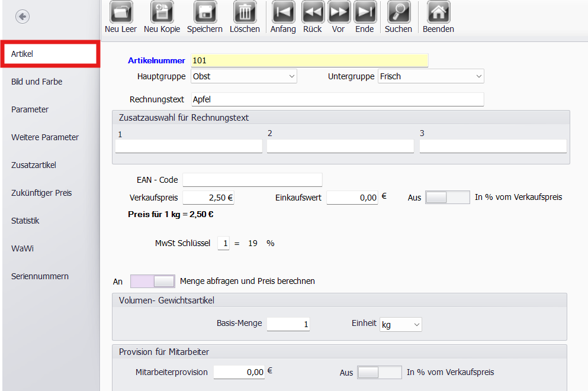Exit using the Beenden home icon
Screen dimensions: 588x391
(x=438, y=12)
